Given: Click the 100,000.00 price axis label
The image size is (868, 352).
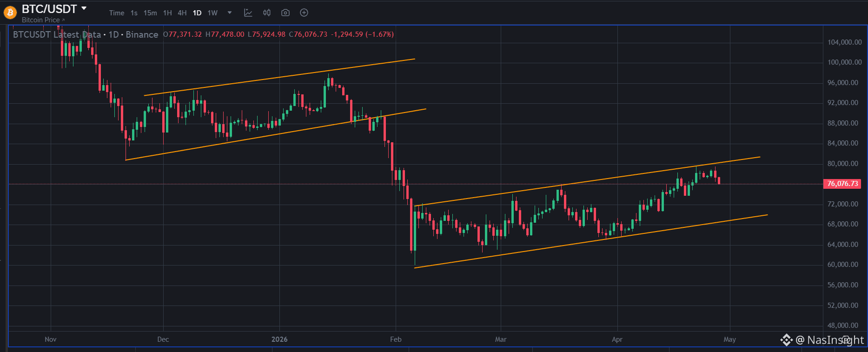Looking at the screenshot, I should click(845, 62).
